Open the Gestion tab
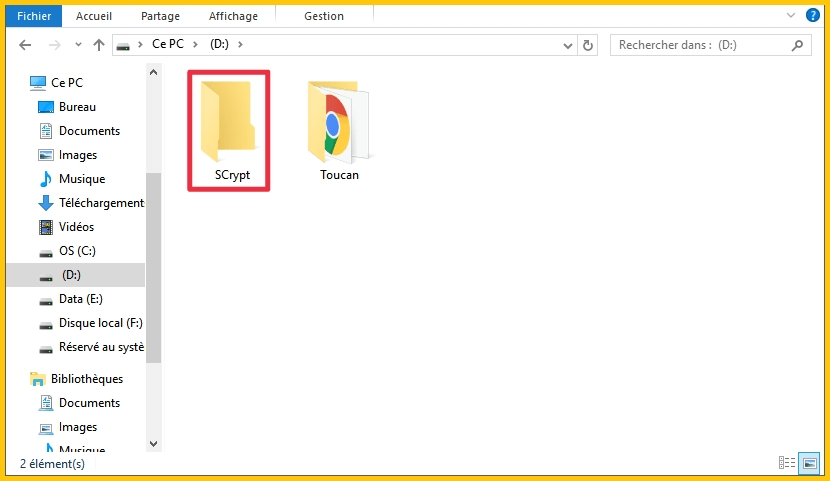 (x=324, y=16)
